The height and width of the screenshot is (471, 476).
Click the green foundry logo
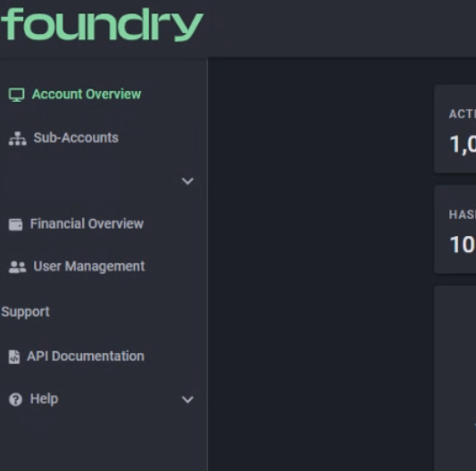(x=102, y=24)
